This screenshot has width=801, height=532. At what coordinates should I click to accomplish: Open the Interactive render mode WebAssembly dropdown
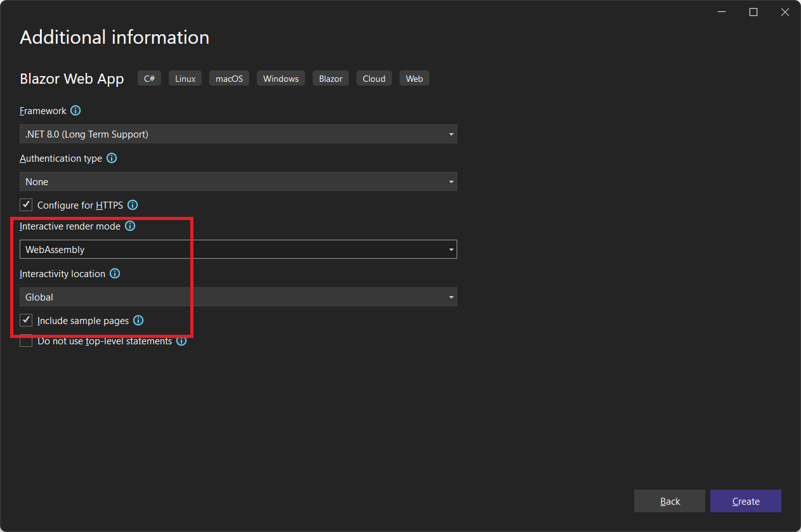pos(238,249)
